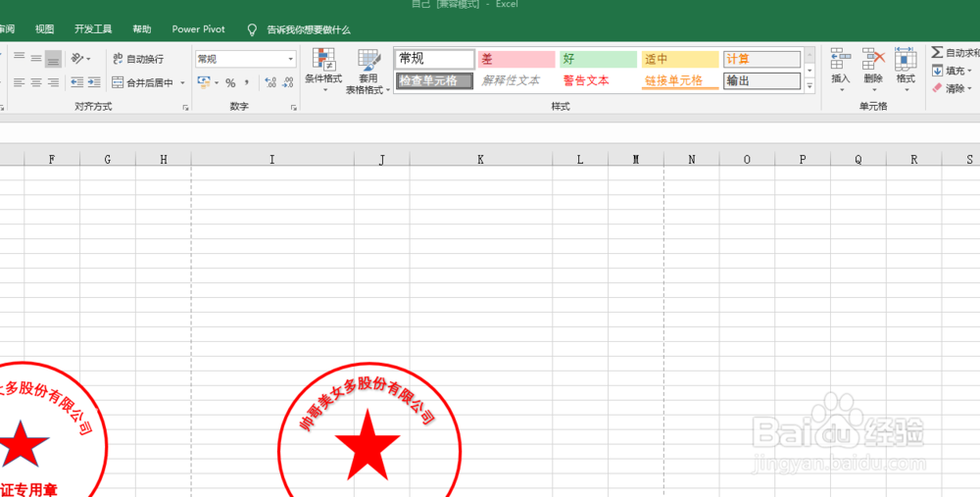Select column I header
Viewport: 980px width, 497px height.
pyautogui.click(x=272, y=160)
